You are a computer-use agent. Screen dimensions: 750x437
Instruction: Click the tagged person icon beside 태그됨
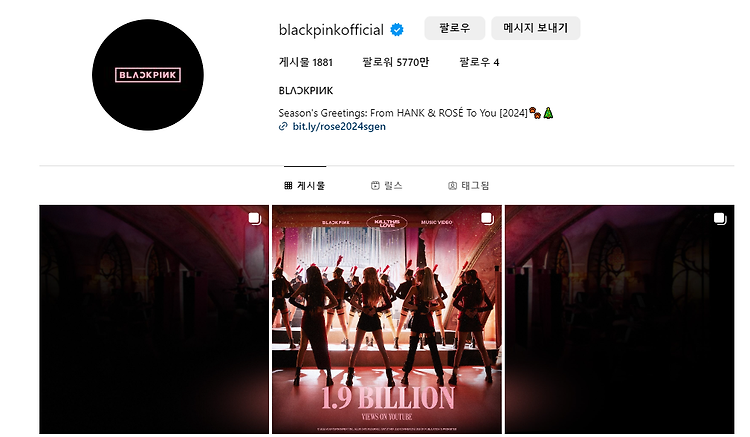click(x=452, y=186)
